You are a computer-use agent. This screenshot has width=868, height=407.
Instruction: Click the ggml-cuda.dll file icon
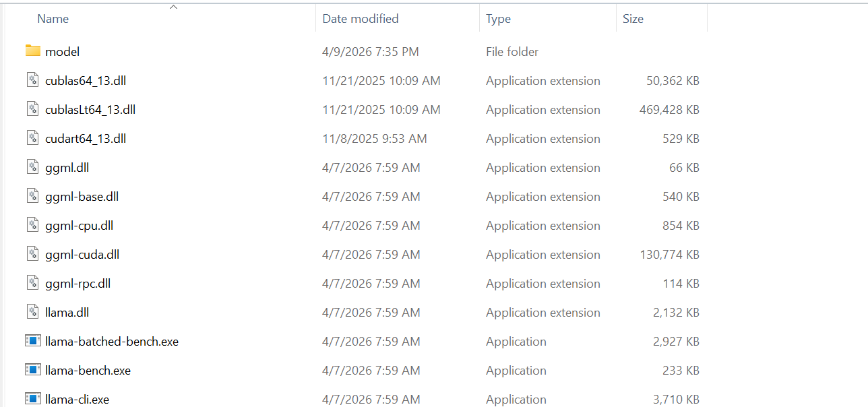tap(32, 254)
